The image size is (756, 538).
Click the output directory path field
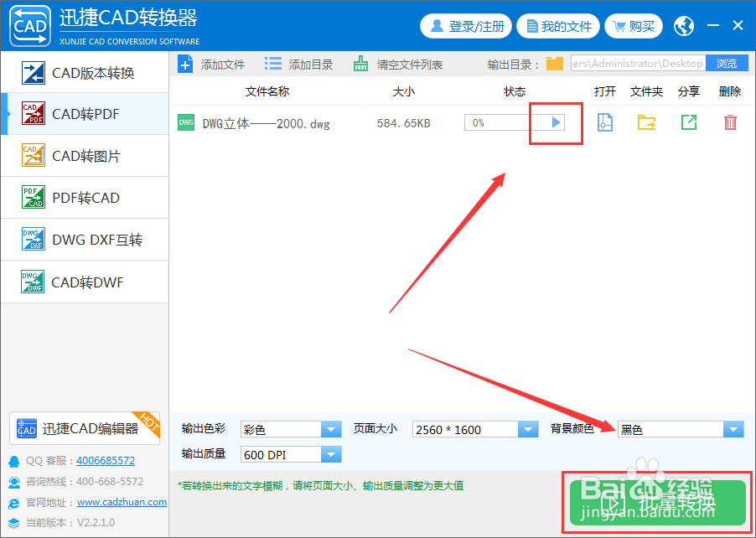pyautogui.click(x=634, y=63)
